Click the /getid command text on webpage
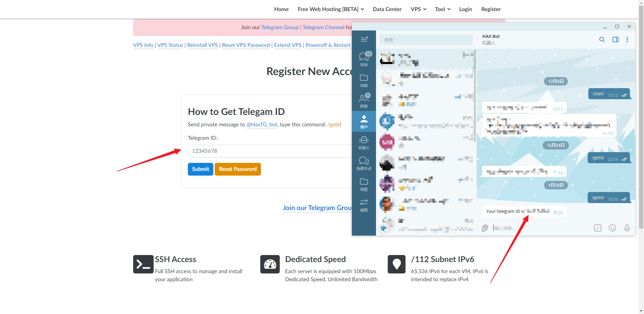 click(334, 125)
